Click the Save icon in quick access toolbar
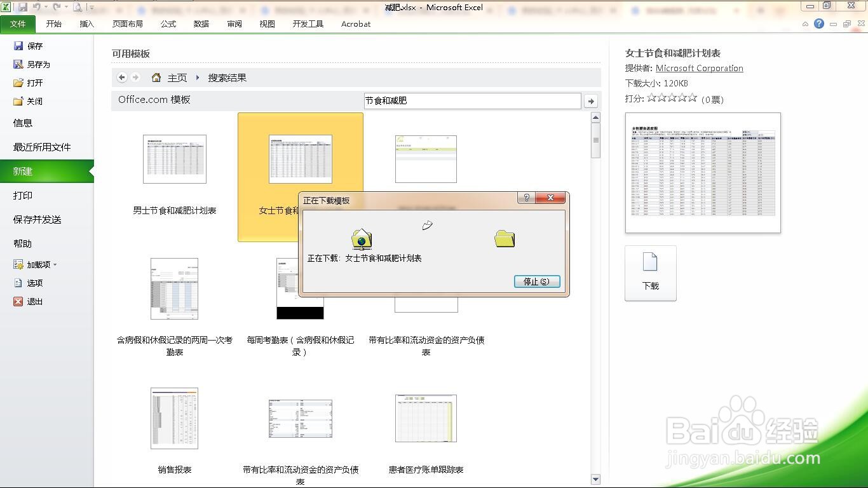This screenshot has height=488, width=868. 23,7
